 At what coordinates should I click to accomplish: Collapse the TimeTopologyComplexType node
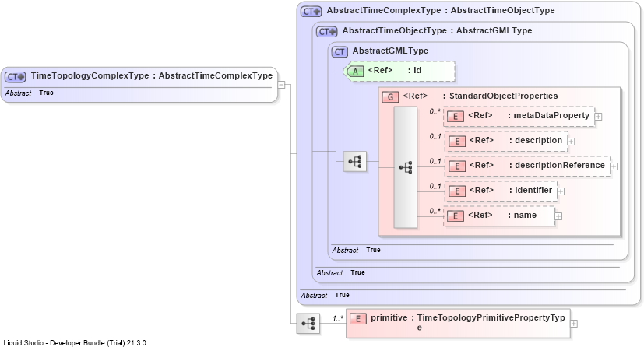coord(281,85)
